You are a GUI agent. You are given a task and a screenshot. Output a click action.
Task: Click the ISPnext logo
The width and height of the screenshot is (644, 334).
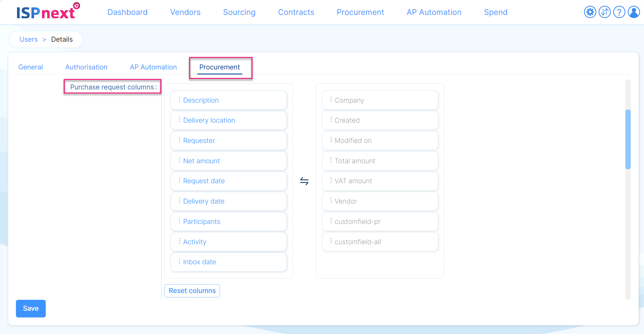coord(47,12)
